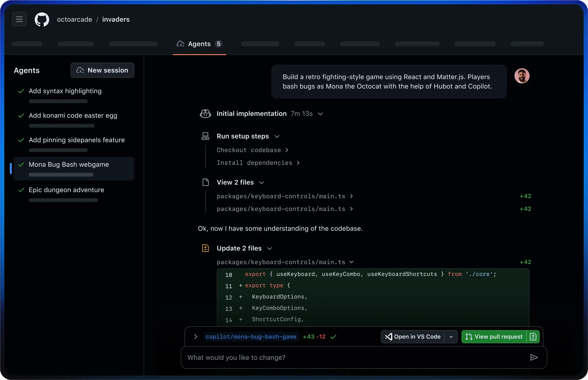Click the file icon beside View 2 files
588x380 pixels.
coord(206,182)
